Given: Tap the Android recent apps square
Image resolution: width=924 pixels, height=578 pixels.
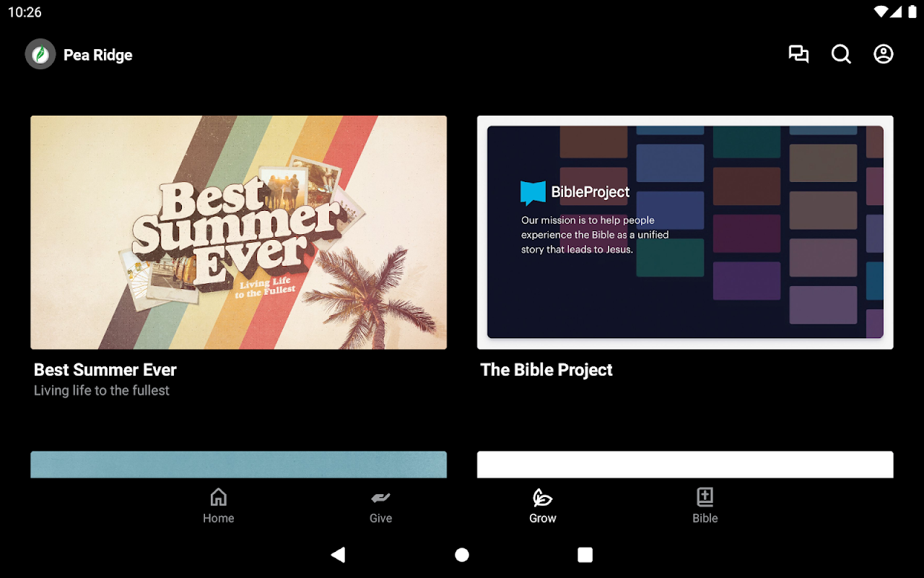Looking at the screenshot, I should 585,554.
